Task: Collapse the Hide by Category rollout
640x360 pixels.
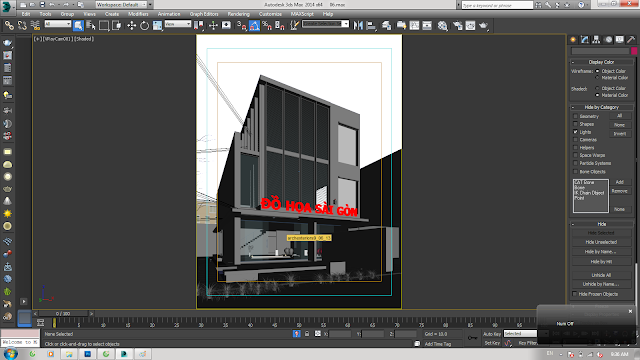Action: coord(602,107)
